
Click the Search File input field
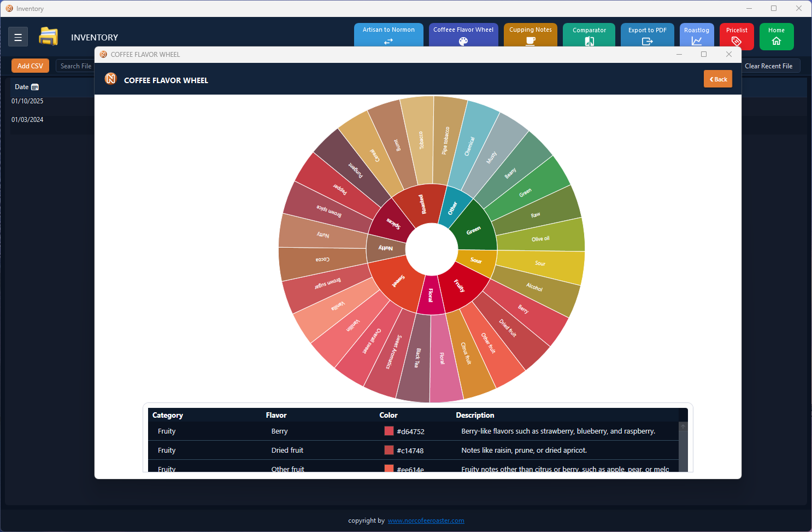coord(76,66)
